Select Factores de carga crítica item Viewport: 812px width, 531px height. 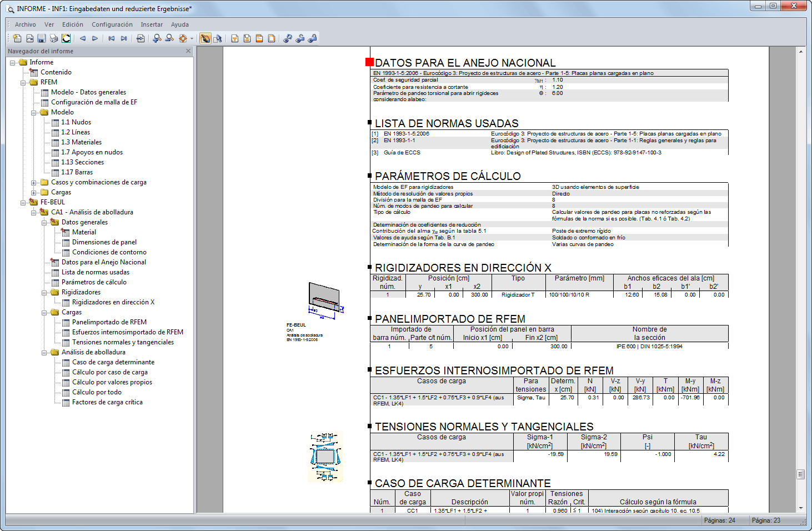coord(107,402)
